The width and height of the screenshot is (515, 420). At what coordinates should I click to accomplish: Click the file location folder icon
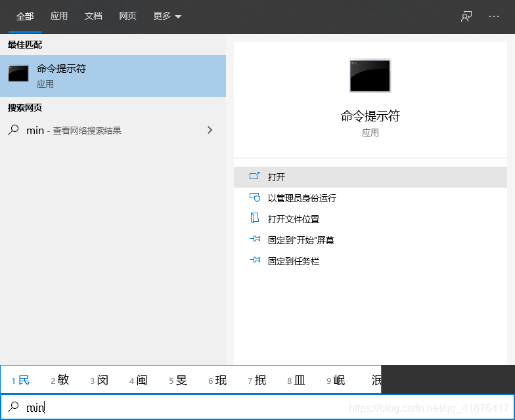click(x=255, y=218)
